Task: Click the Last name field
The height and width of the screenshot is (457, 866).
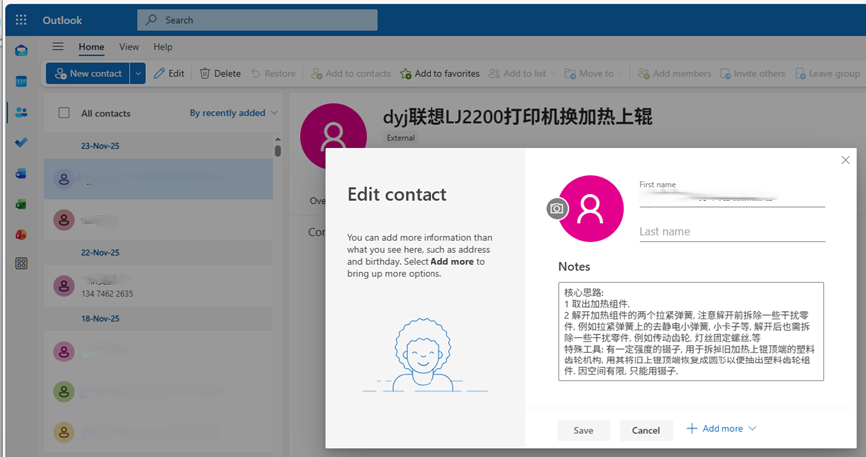Action: pos(732,232)
